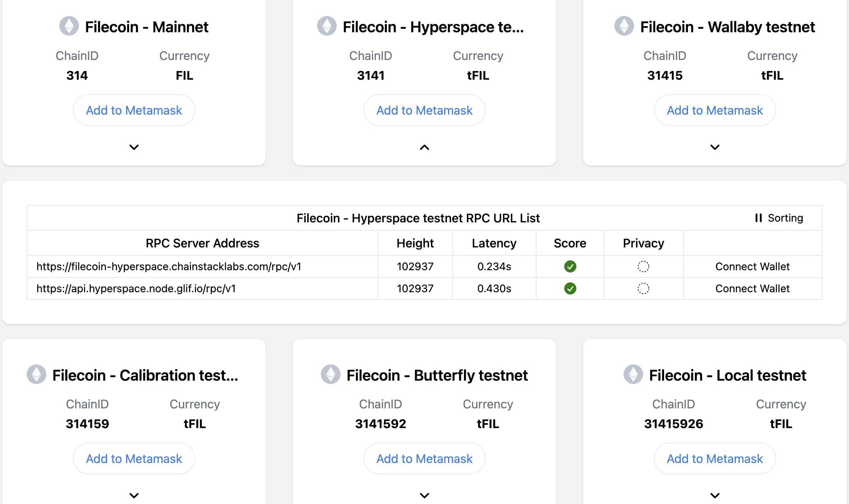Add Filecoin Mainnet to Metamask
This screenshot has width=849, height=504.
(x=134, y=110)
